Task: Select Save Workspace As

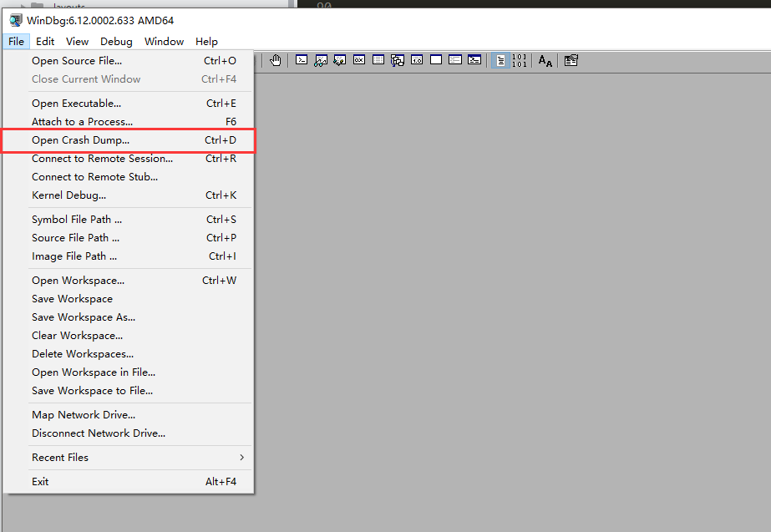Action: click(129, 317)
